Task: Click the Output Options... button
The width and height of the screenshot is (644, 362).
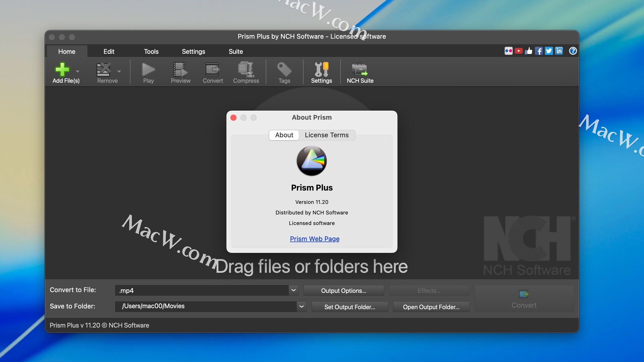Action: click(343, 291)
